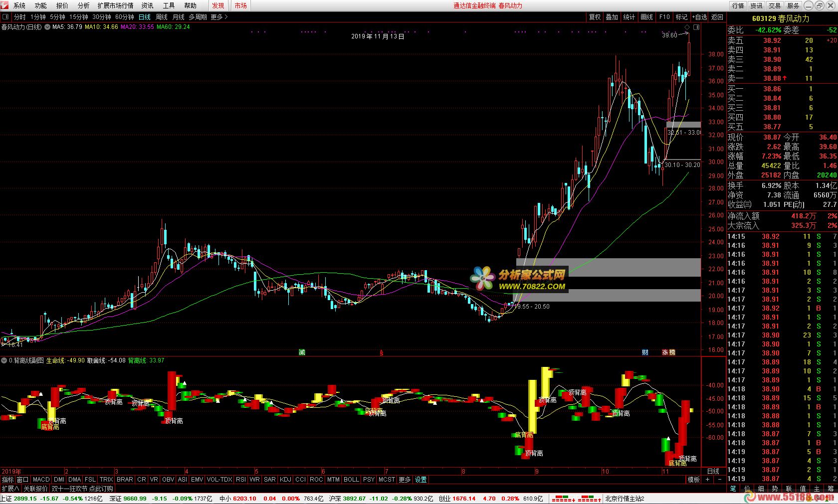Switch to the 交易 section
838x504 pixels.
[775, 5]
